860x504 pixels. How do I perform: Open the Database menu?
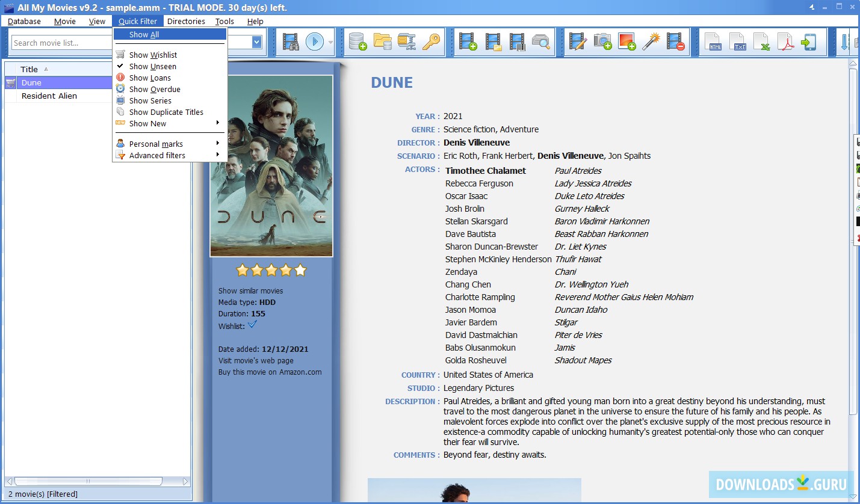pyautogui.click(x=24, y=21)
